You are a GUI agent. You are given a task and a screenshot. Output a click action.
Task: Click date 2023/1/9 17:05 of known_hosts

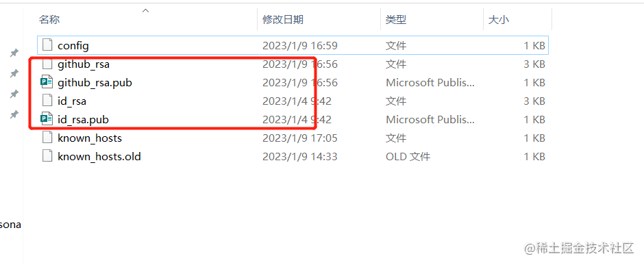[x=300, y=138]
